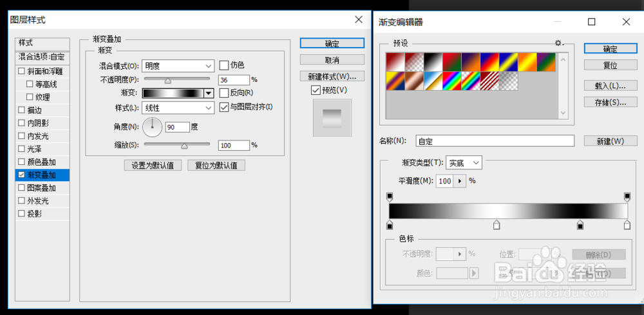Select the middle white color stop
This screenshot has height=315, width=644.
[x=497, y=225]
